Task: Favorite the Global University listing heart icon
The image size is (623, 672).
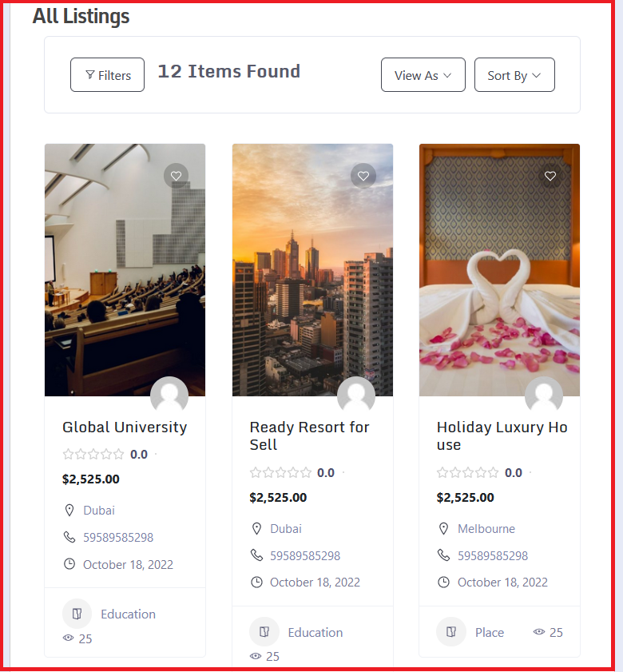Action: [x=176, y=176]
